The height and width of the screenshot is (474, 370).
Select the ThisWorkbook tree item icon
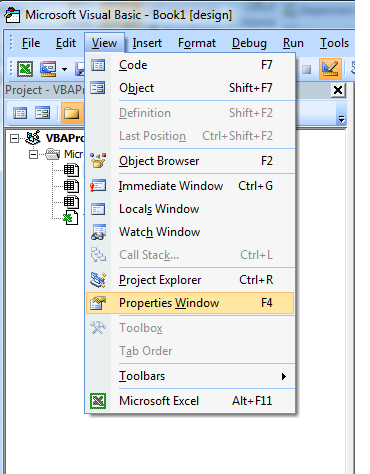tap(70, 218)
